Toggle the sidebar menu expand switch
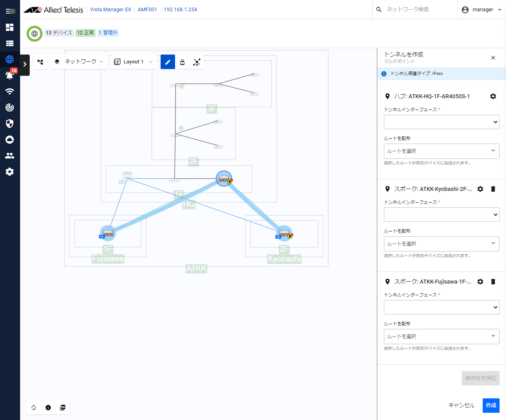This screenshot has width=506, height=420. 10,11
